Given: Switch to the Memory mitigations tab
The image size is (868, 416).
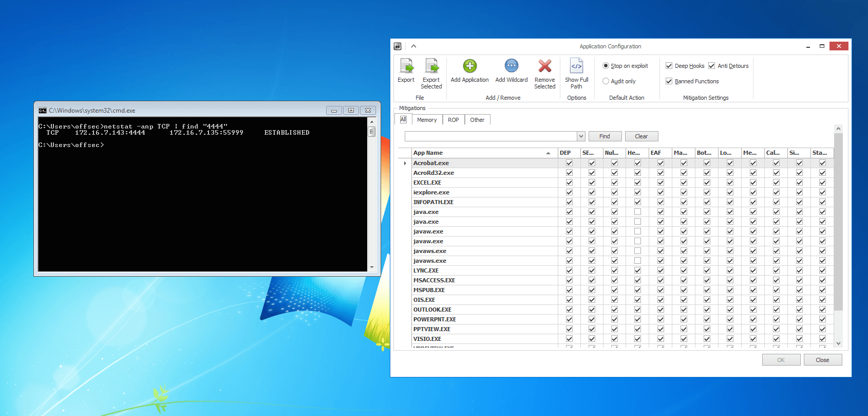Looking at the screenshot, I should pyautogui.click(x=427, y=120).
